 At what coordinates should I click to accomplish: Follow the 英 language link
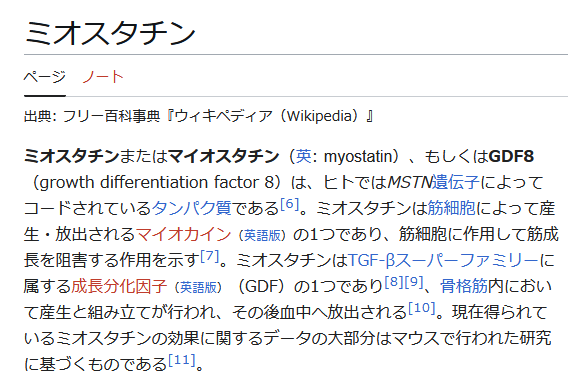pyautogui.click(x=304, y=156)
